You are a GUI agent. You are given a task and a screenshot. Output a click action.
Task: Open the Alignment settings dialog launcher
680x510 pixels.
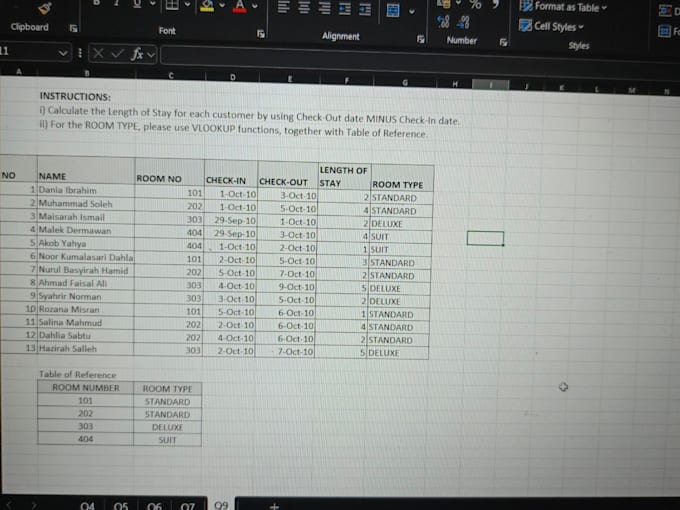(420, 39)
